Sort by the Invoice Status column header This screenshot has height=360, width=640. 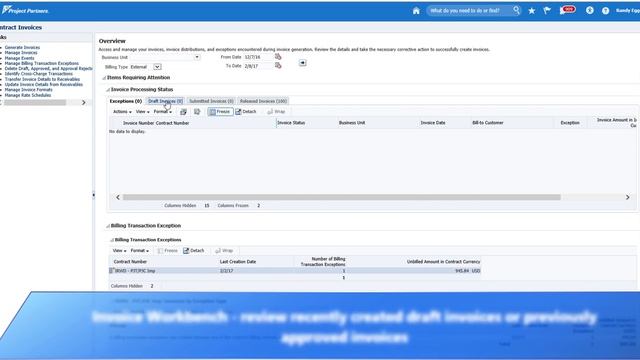[291, 122]
